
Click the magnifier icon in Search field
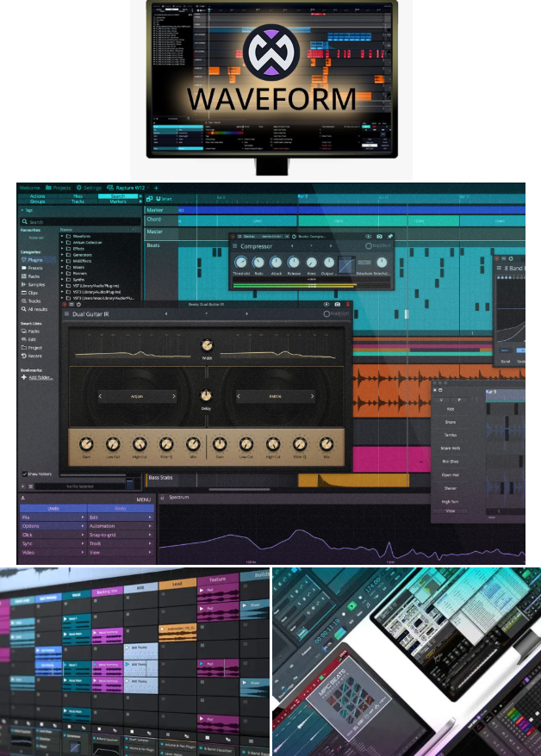tap(24, 222)
